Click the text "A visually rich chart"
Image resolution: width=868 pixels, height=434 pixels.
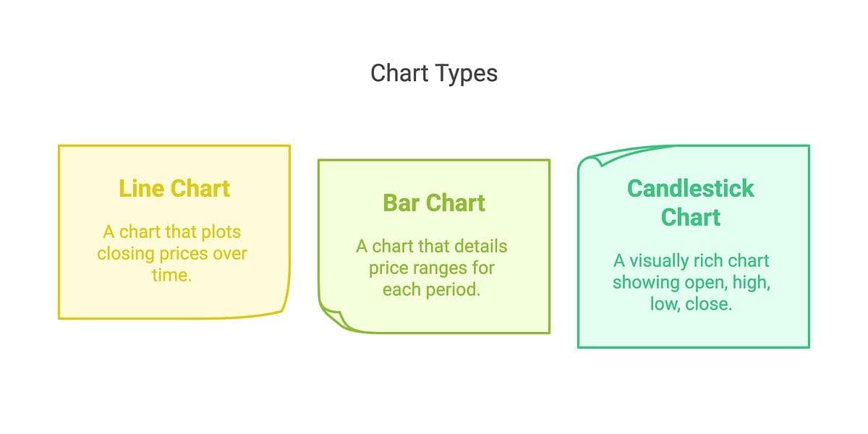pos(691,260)
